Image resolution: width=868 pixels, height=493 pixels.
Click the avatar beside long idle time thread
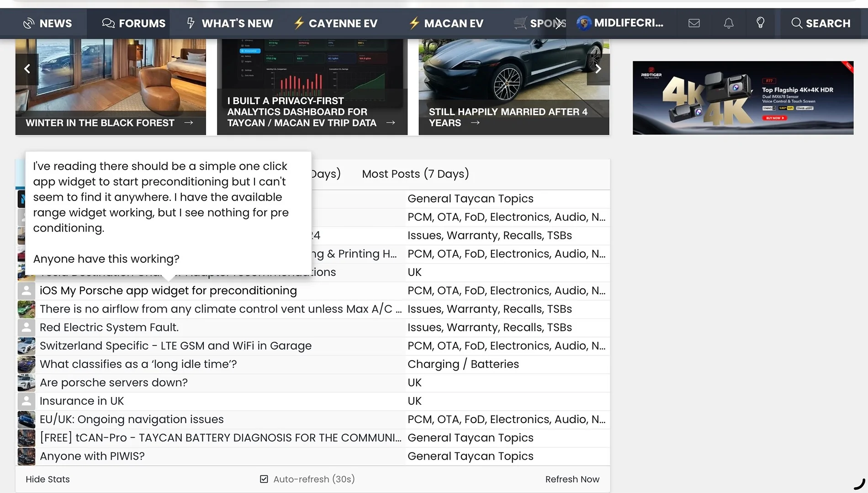(26, 364)
